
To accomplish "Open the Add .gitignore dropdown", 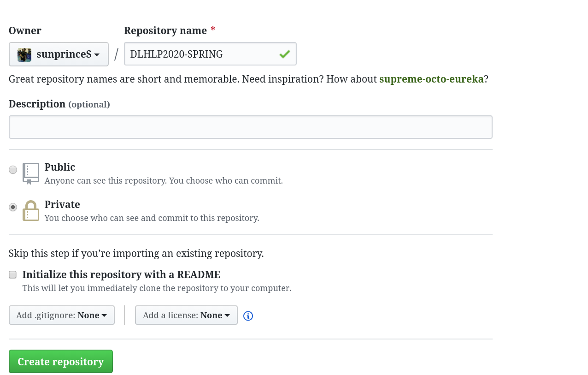I will tap(62, 315).
